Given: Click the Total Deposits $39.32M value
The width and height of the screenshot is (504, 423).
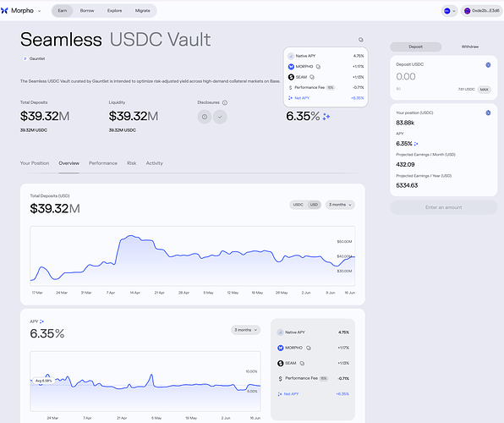Looking at the screenshot, I should pos(45,116).
